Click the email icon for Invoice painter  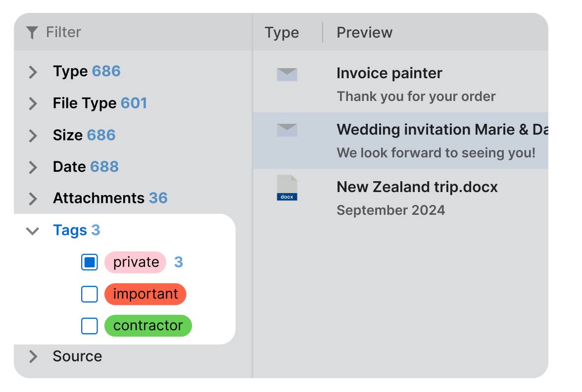287,75
